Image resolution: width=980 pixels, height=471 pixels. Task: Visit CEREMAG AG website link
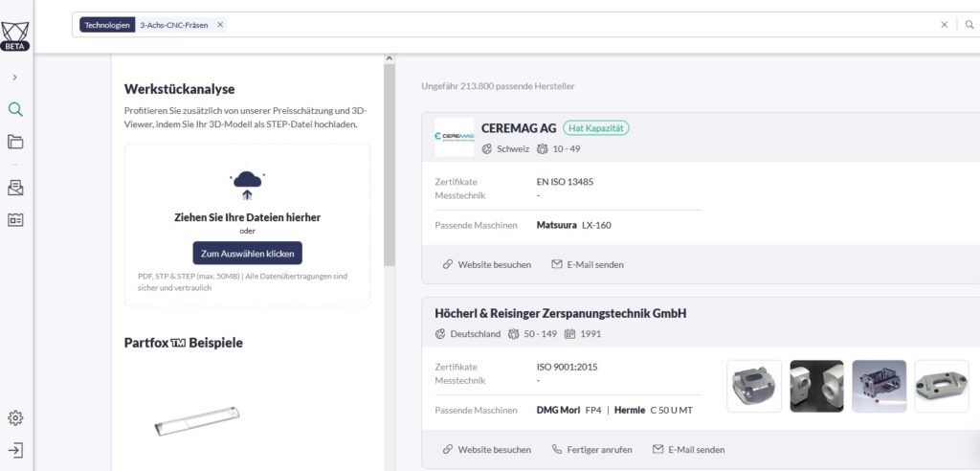point(486,264)
